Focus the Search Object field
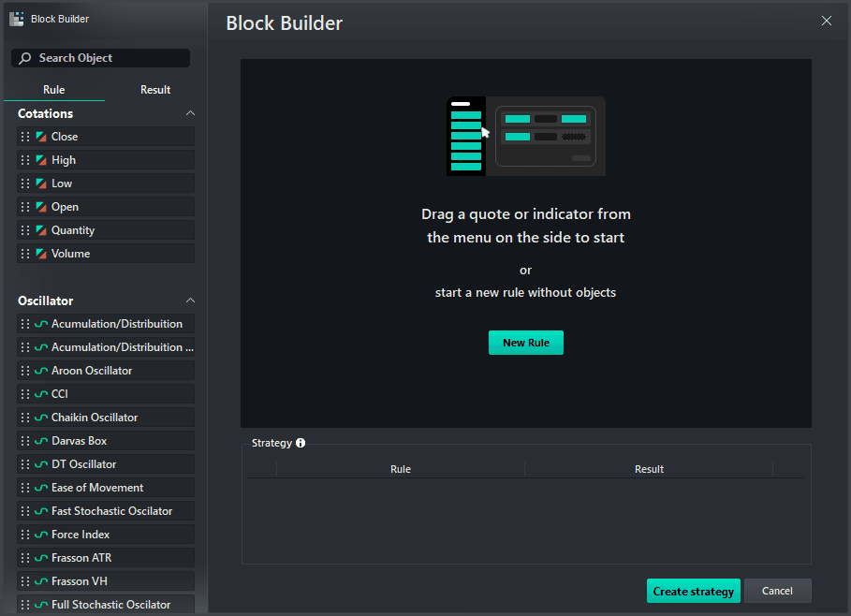 point(100,58)
